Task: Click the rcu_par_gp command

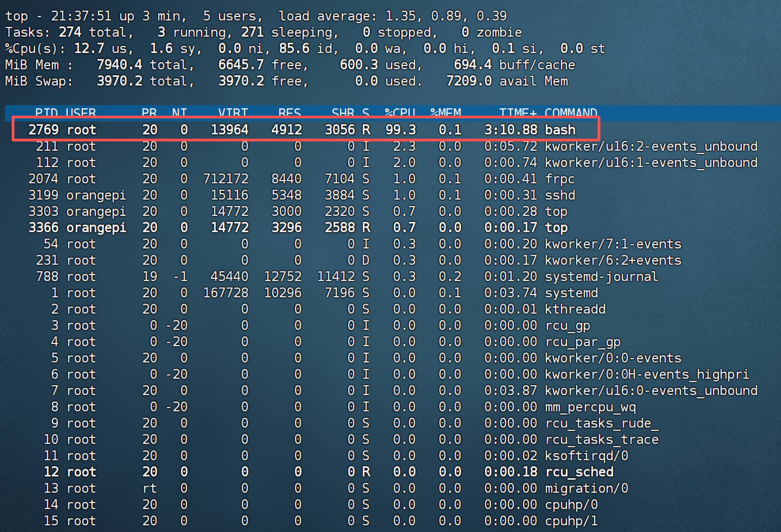Action: (x=583, y=342)
